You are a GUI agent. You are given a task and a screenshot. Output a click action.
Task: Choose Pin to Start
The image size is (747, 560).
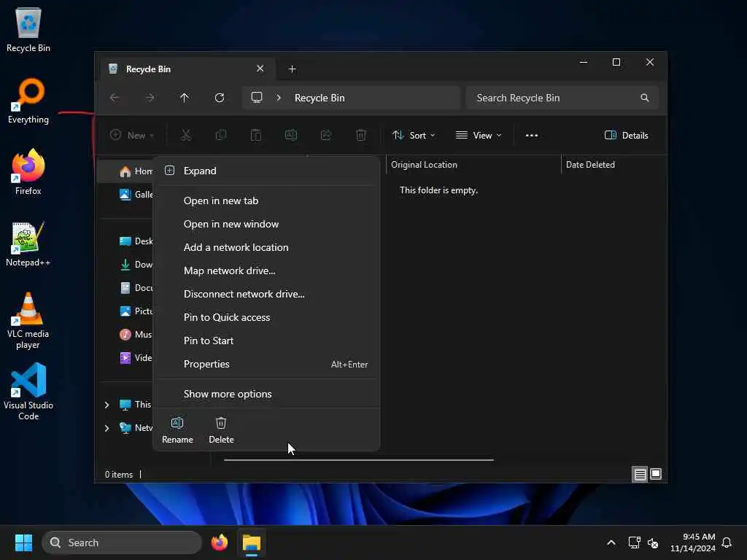pos(266,341)
